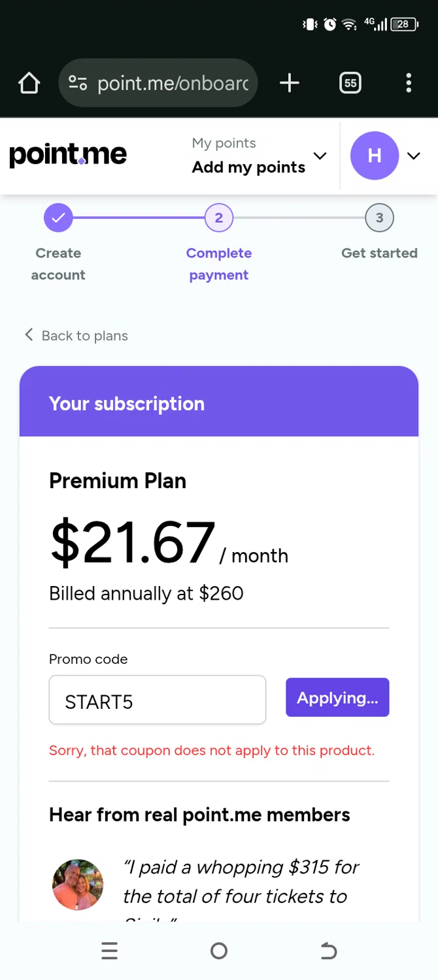The height and width of the screenshot is (980, 438).
Task: Open Android recent apps menu button
Action: 110,951
